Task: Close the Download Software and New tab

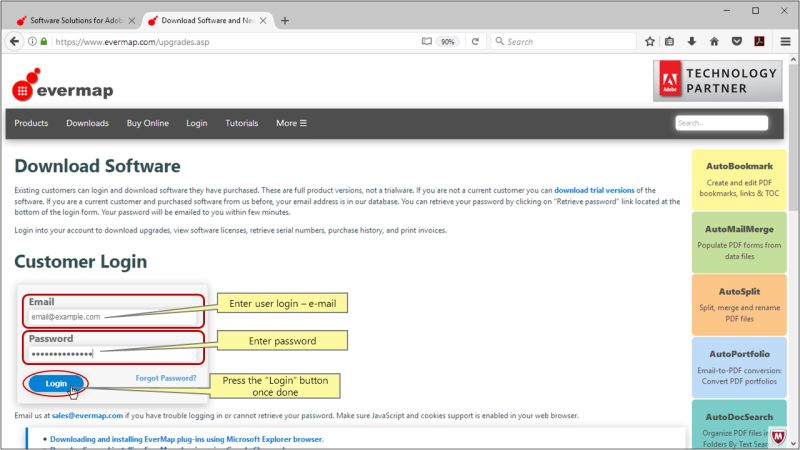Action: point(263,20)
